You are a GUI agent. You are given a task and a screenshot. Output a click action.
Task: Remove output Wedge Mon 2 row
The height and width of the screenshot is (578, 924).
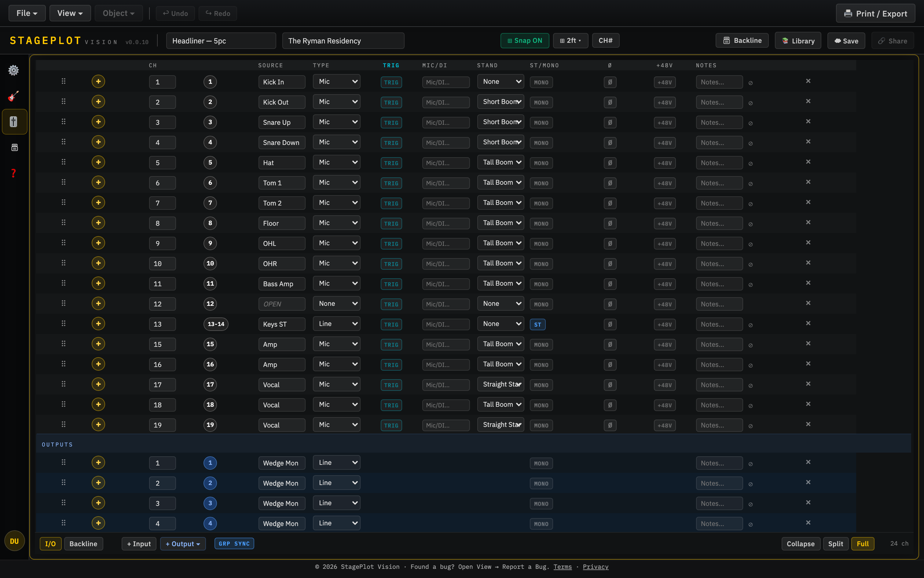(808, 483)
